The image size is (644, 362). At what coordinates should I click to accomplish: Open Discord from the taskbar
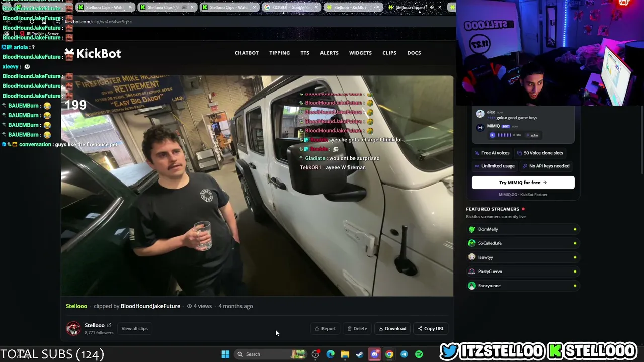click(374, 354)
